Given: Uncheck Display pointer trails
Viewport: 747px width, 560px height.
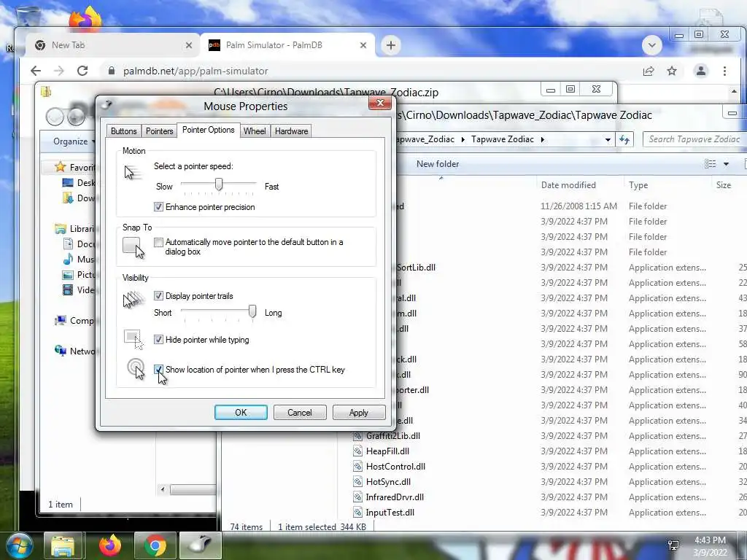Looking at the screenshot, I should point(158,296).
